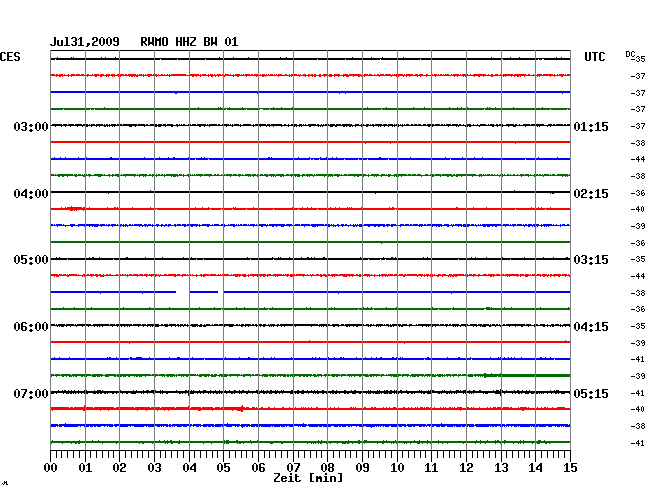Click the 05:00 local time label

click(x=31, y=260)
